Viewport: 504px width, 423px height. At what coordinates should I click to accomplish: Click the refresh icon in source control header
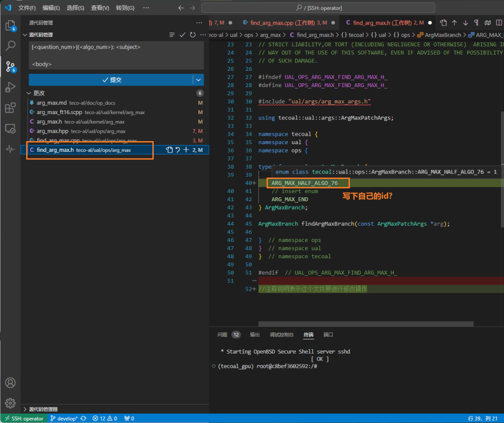click(x=192, y=35)
